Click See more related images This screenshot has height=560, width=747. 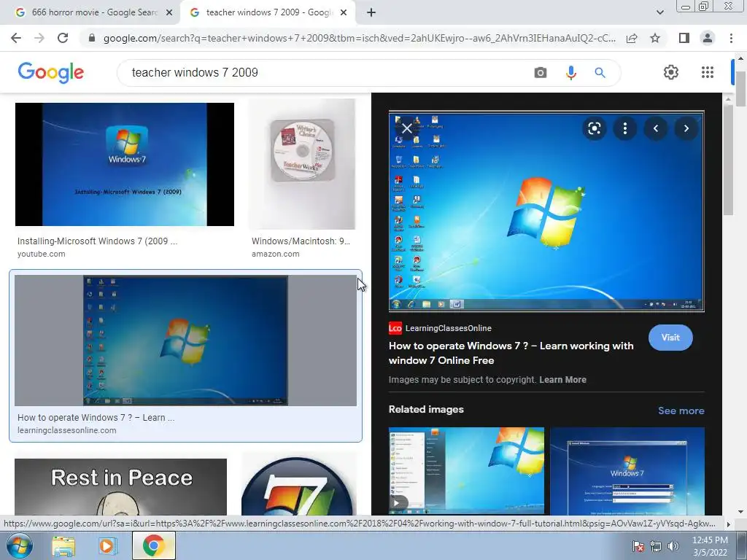pyautogui.click(x=681, y=411)
